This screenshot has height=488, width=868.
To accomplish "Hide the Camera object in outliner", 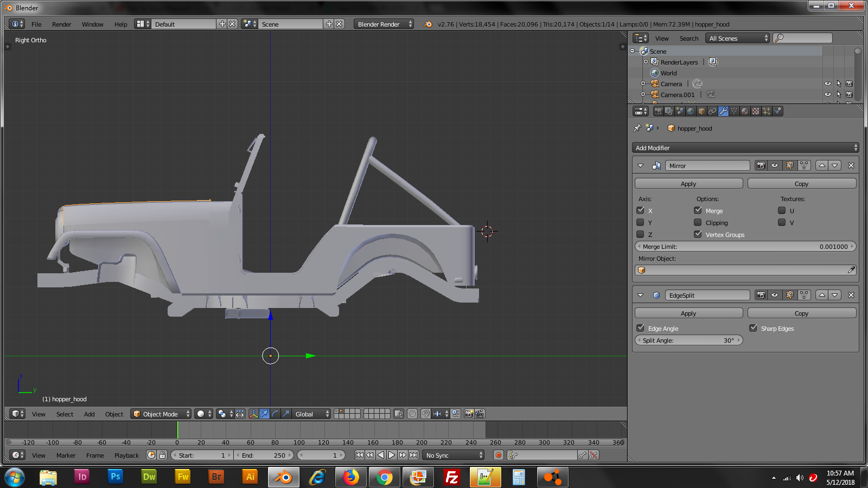I will pos(827,84).
